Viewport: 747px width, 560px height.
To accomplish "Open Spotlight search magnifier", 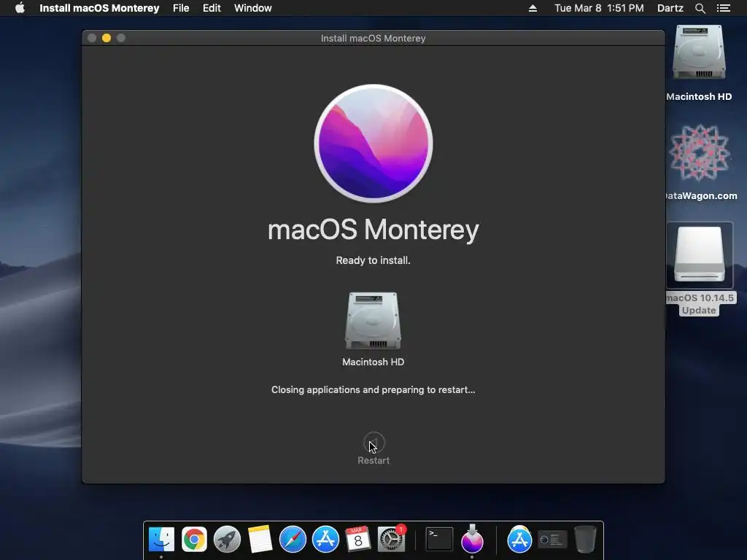I will click(x=700, y=8).
